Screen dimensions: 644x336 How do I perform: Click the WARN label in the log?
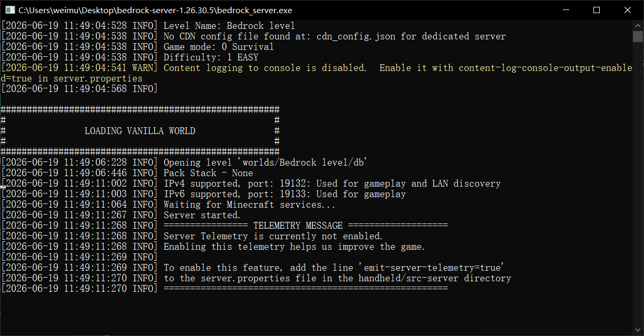pyautogui.click(x=144, y=68)
